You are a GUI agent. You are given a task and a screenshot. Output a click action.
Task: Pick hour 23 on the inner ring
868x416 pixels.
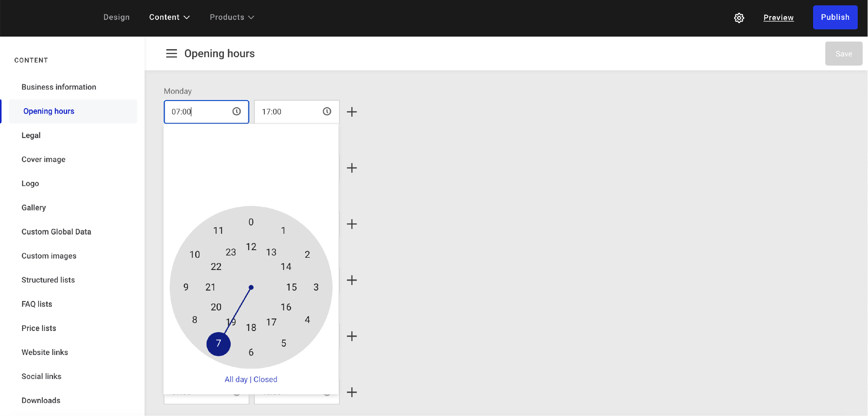[x=231, y=252]
